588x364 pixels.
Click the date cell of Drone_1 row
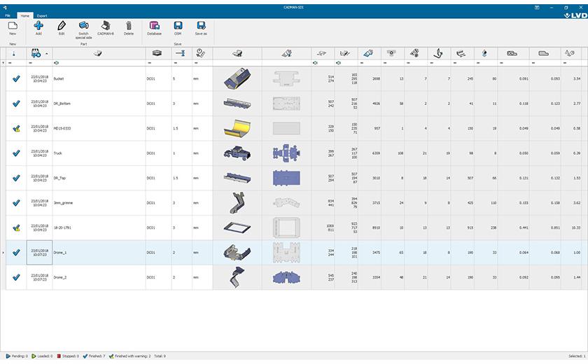click(x=39, y=253)
